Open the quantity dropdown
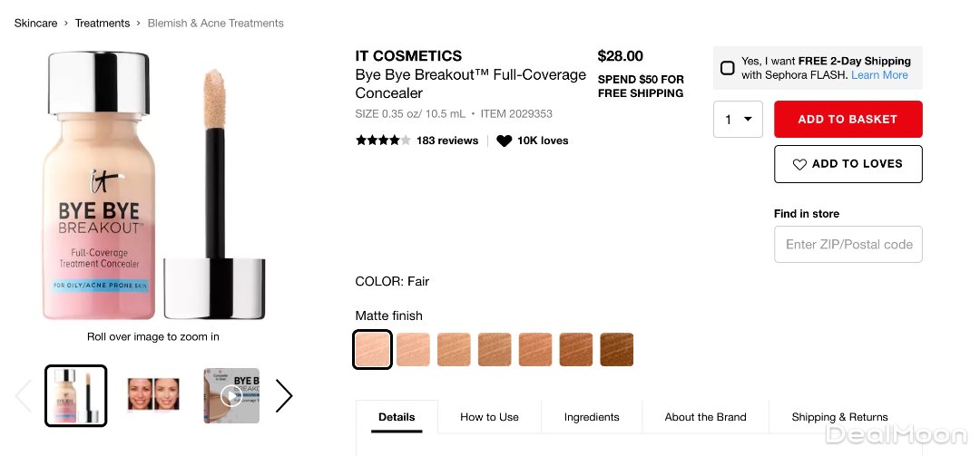980x456 pixels. [738, 120]
